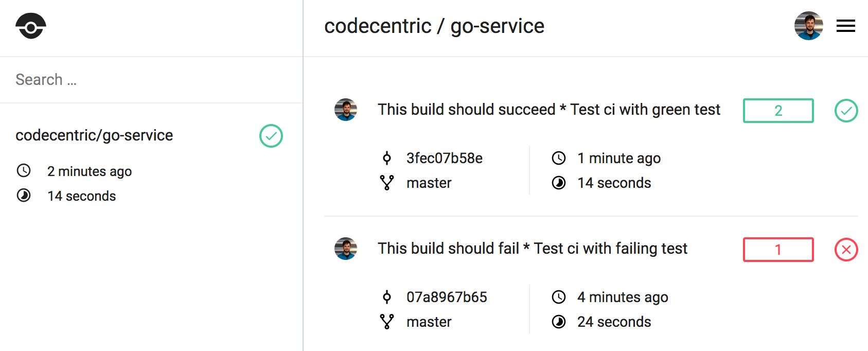Open the codecentric/go-service repository in sidebar
The height and width of the screenshot is (351, 868).
pyautogui.click(x=94, y=135)
